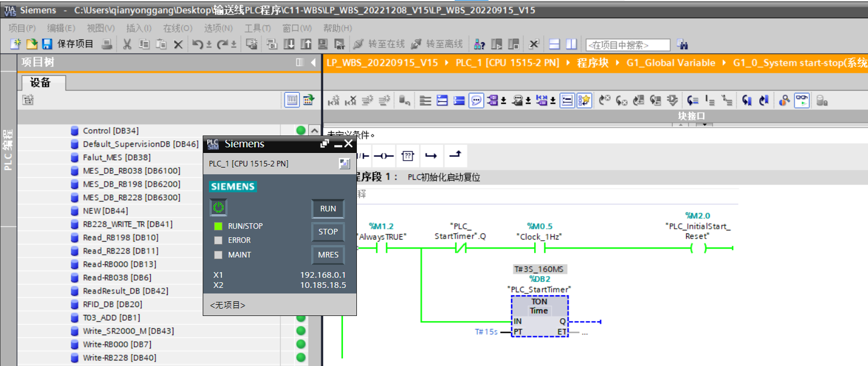The width and height of the screenshot is (868, 366).
Task: Click the monitoring on/off glasses icon
Action: click(802, 101)
